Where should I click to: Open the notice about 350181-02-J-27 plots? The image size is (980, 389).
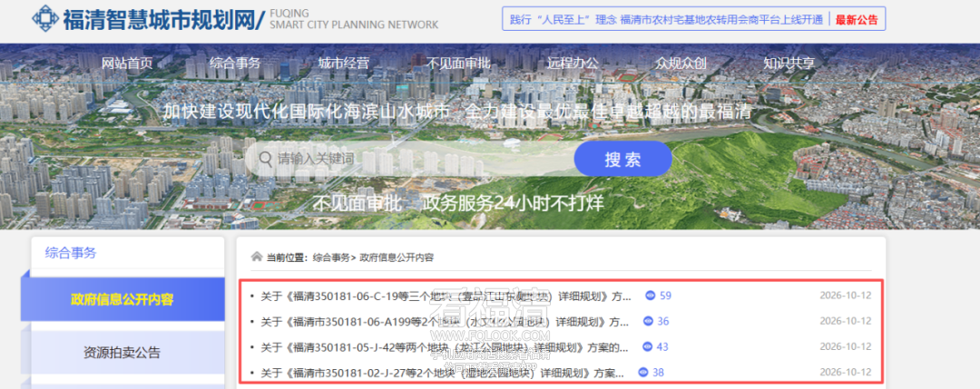(443, 374)
